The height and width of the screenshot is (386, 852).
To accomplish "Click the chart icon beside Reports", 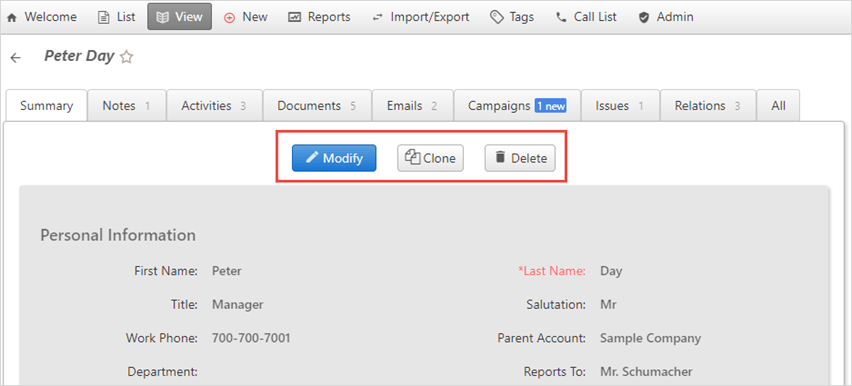I will pyautogui.click(x=295, y=17).
